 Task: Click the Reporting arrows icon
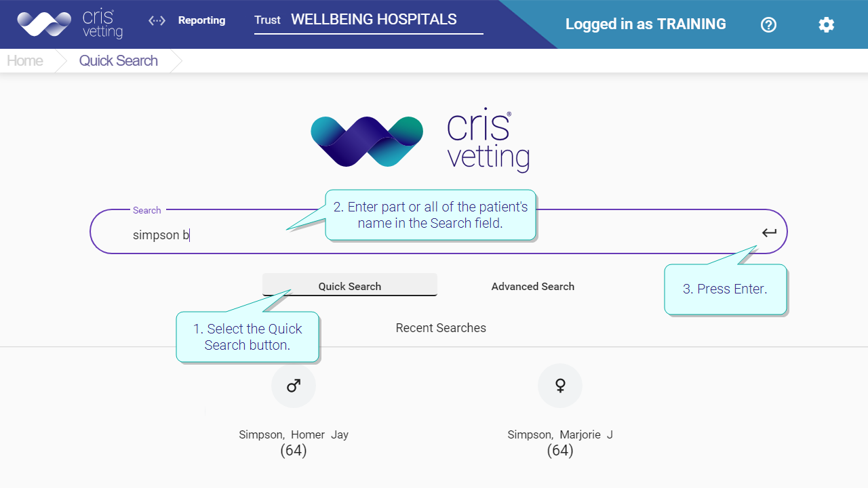[x=157, y=20]
